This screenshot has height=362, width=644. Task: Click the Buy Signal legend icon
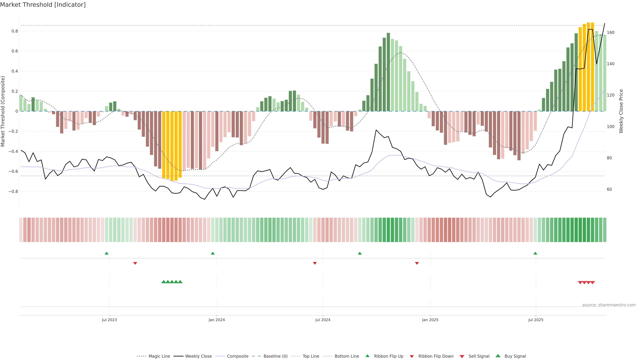point(498,356)
